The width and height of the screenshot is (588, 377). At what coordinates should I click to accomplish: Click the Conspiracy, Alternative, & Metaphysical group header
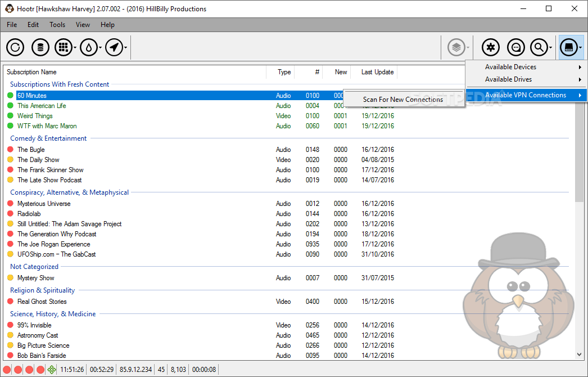point(69,192)
